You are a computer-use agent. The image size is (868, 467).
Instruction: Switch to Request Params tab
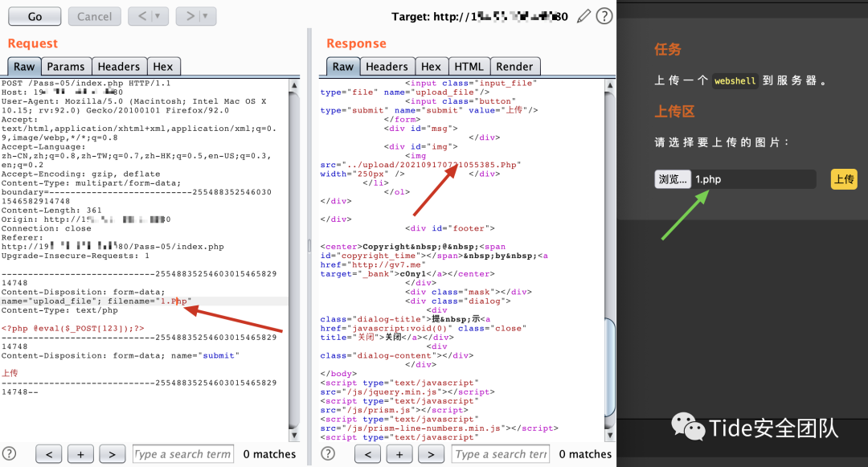point(66,67)
